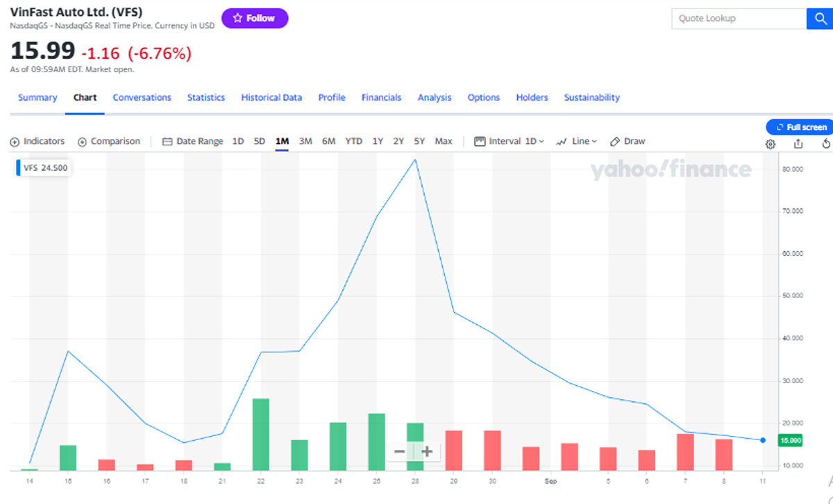
Task: Click the tall green volume bar for 22
Action: [260, 435]
